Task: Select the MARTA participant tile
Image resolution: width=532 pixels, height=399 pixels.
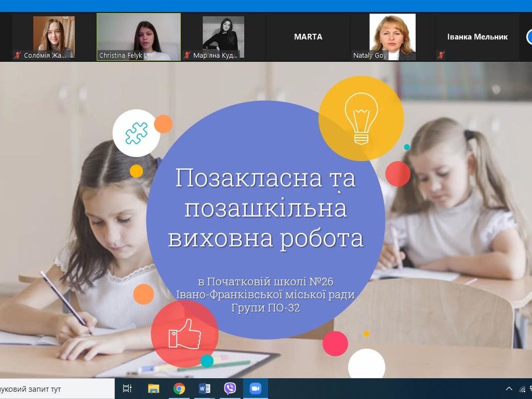Action: [x=308, y=36]
